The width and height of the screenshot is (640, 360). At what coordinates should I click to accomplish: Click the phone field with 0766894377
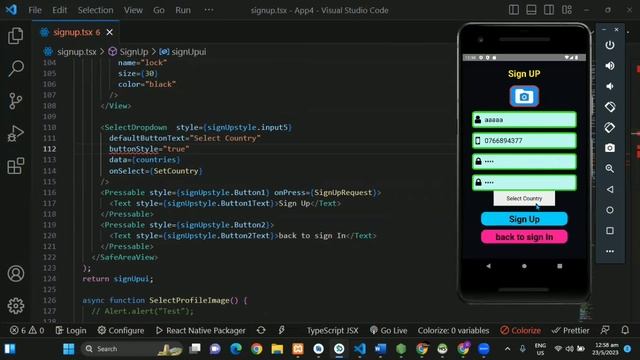(x=524, y=141)
